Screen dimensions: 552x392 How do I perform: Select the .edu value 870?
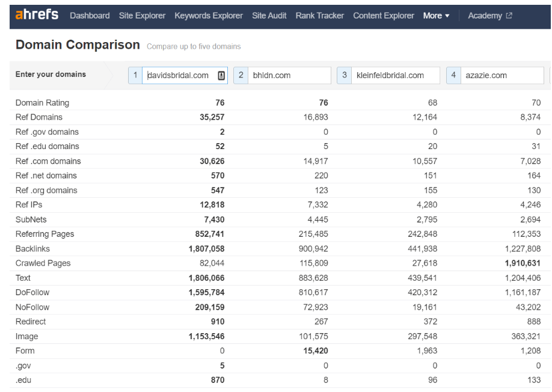[x=218, y=380]
